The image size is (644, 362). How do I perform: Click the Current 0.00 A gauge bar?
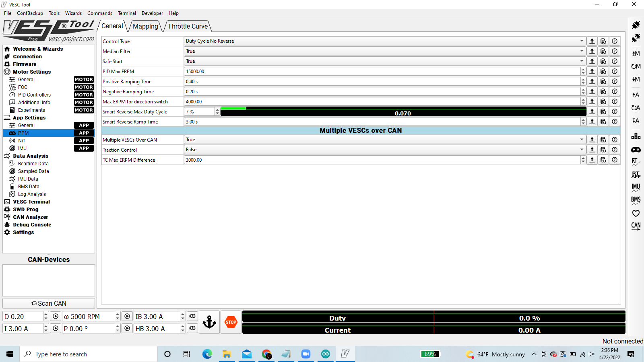434,329
